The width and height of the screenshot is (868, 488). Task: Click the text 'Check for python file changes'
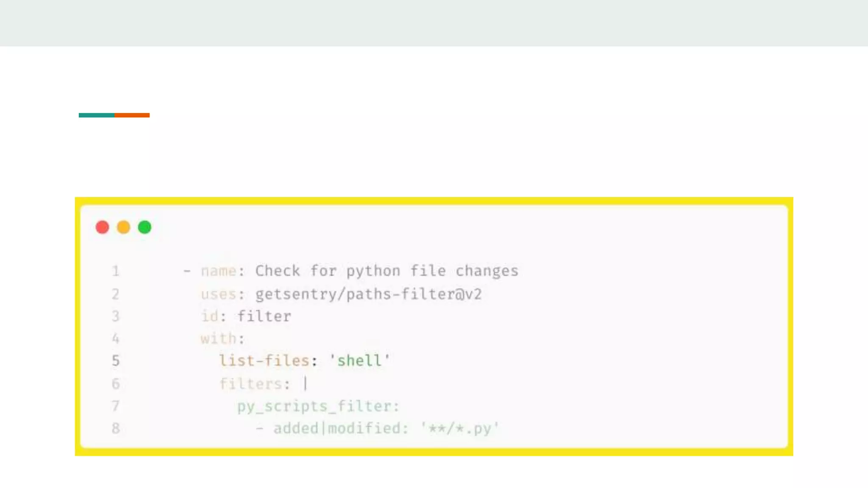point(387,271)
